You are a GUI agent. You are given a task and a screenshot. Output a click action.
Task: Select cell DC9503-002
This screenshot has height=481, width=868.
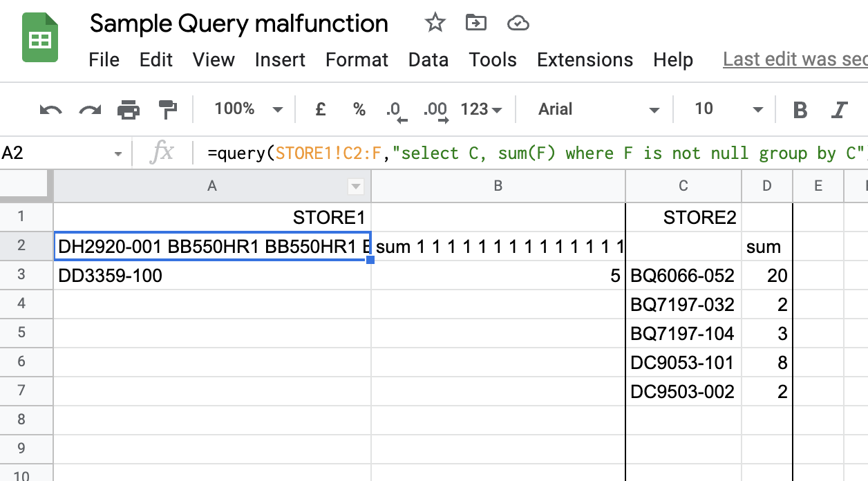[x=683, y=392]
